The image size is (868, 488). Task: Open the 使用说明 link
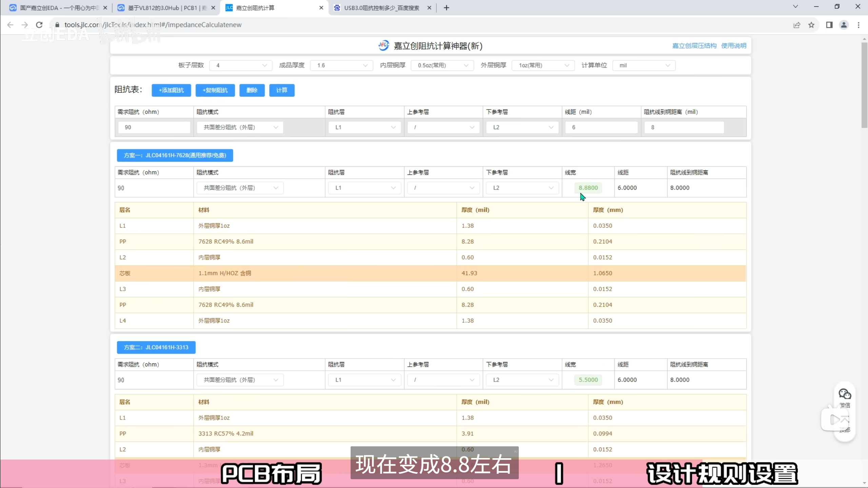pos(734,46)
